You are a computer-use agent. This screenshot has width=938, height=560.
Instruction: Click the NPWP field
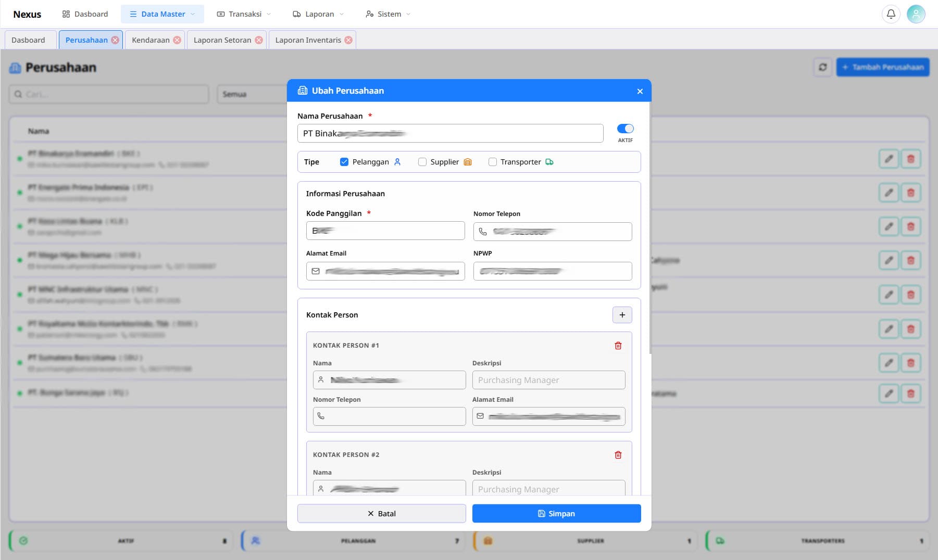point(552,271)
